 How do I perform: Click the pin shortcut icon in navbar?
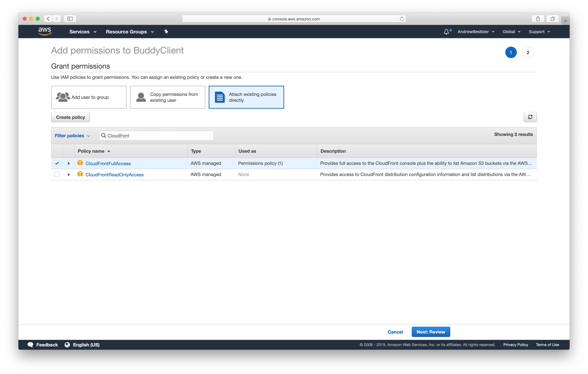click(166, 32)
